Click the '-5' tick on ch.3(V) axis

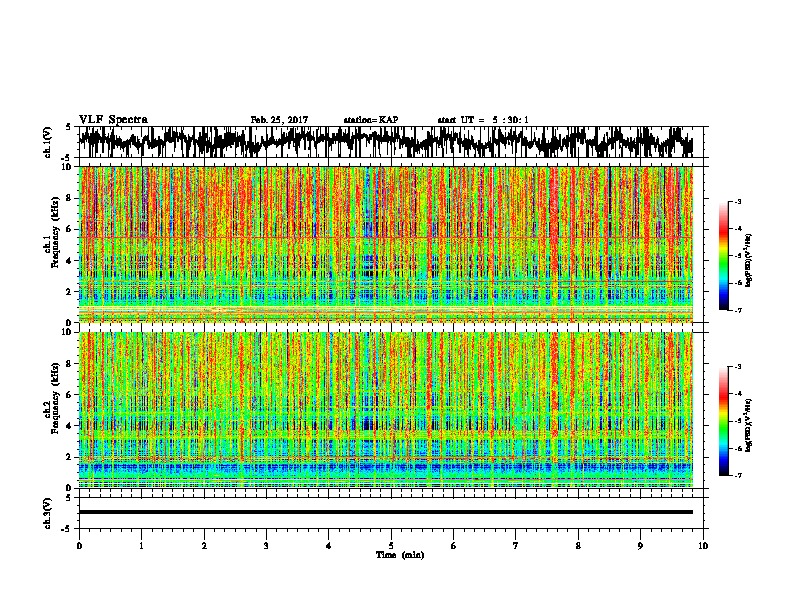(67, 529)
